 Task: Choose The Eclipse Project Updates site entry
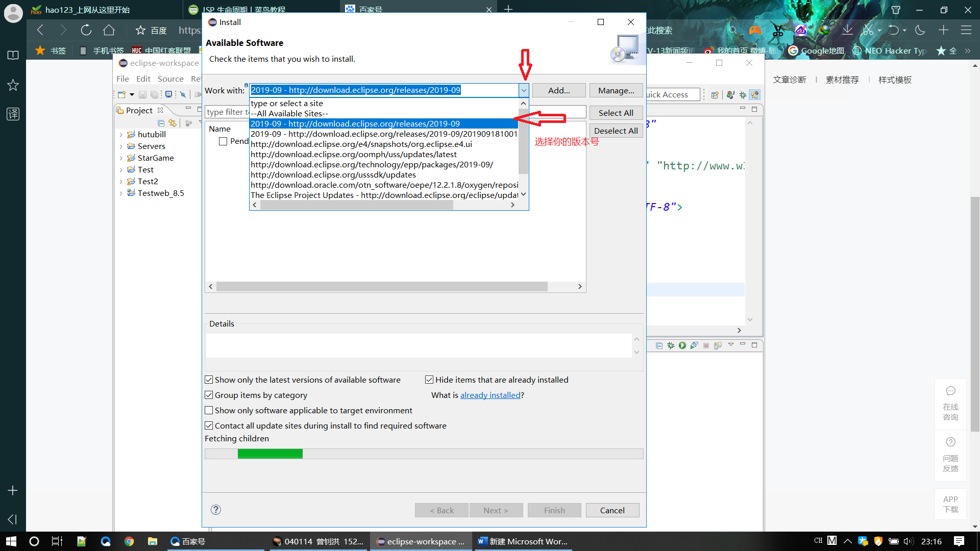(x=384, y=195)
